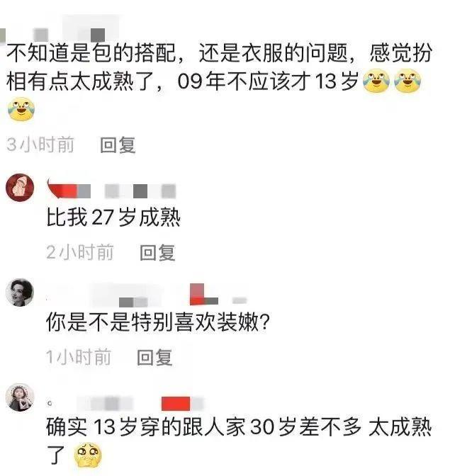
Task: Open the blurred username above 比我27岁成熟
Action: pyautogui.click(x=112, y=189)
